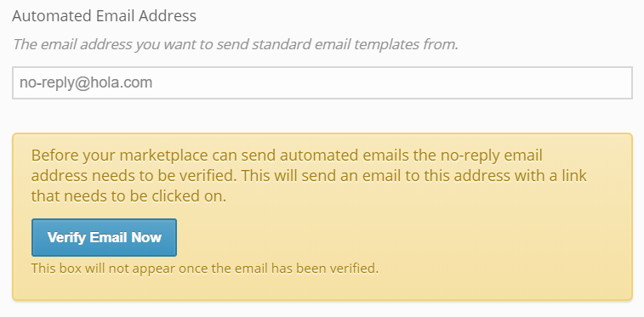This screenshot has height=317, width=644.
Task: Click the Automated Email Address label
Action: coord(105,16)
